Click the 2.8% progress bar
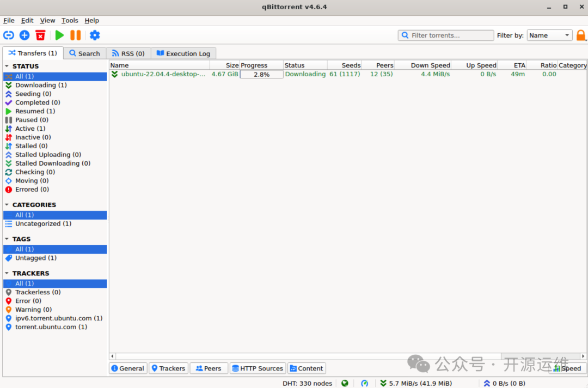 point(261,74)
